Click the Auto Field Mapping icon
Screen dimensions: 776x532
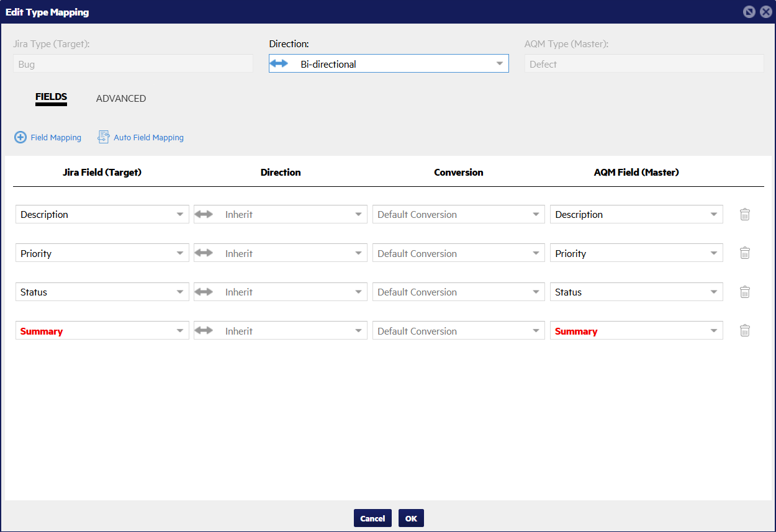[104, 137]
